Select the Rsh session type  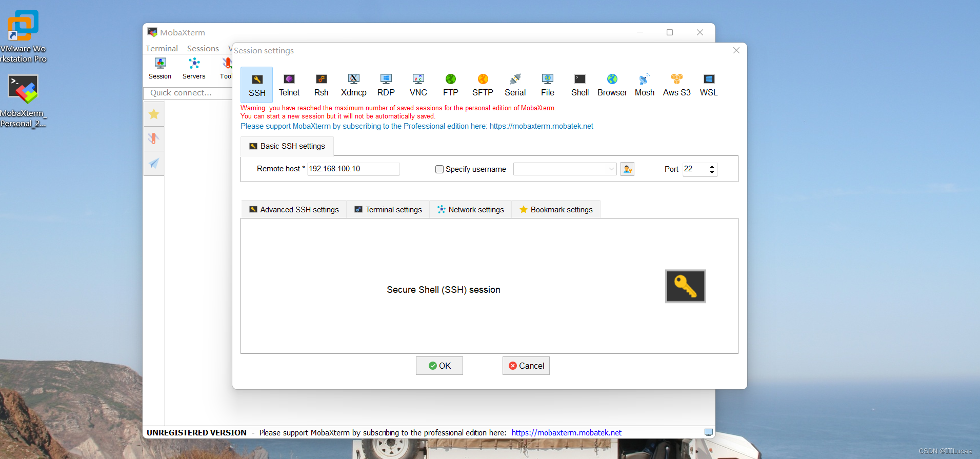coord(322,85)
